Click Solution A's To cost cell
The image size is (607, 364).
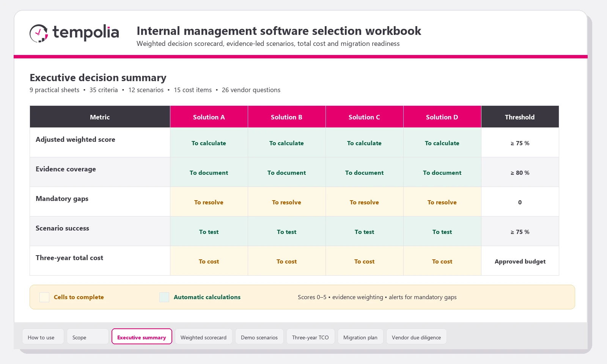tap(209, 261)
